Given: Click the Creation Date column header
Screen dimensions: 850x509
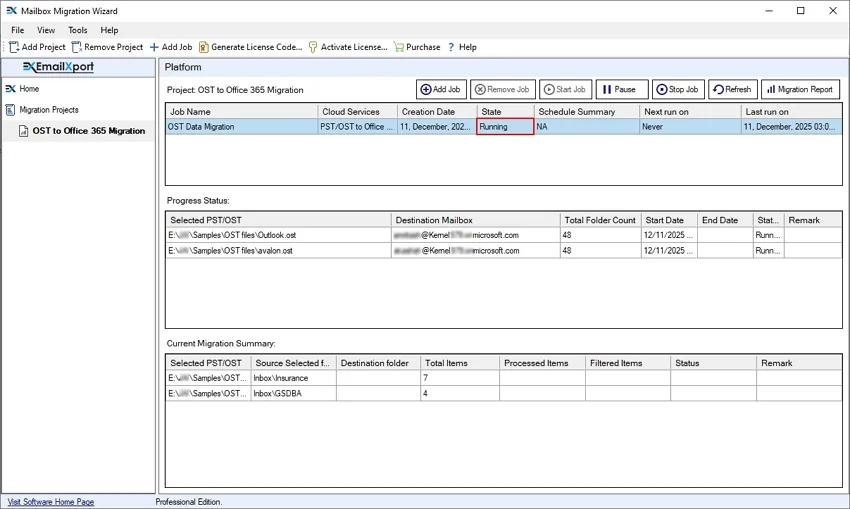Looking at the screenshot, I should pyautogui.click(x=437, y=112).
